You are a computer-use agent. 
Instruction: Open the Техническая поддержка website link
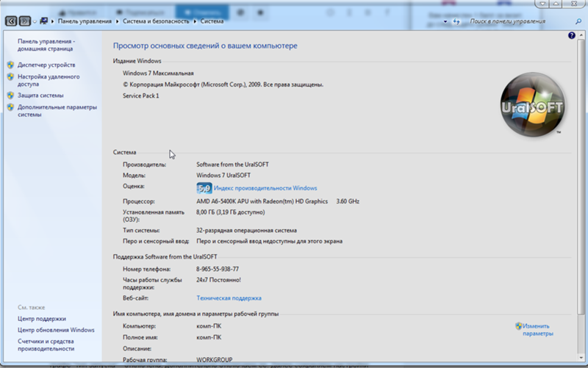(x=229, y=298)
